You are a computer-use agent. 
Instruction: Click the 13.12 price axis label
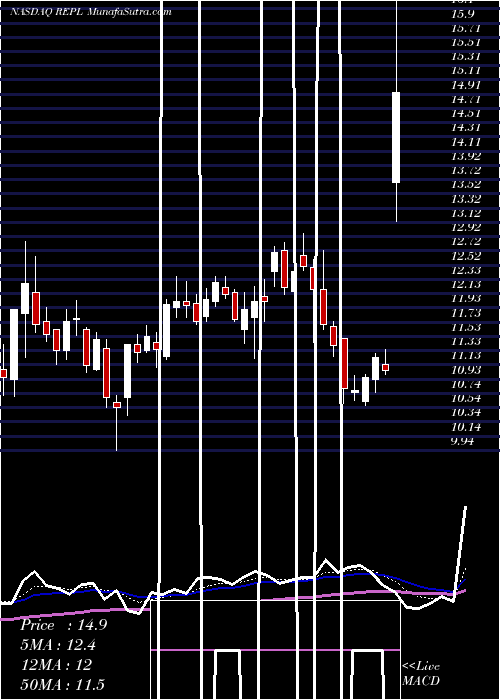(466, 213)
